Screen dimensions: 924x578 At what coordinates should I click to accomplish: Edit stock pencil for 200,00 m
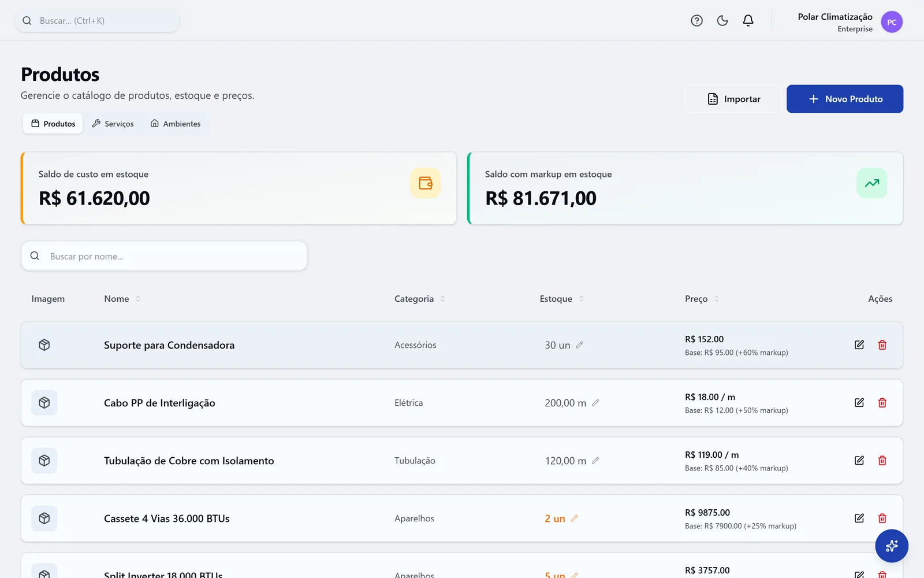[x=595, y=403]
